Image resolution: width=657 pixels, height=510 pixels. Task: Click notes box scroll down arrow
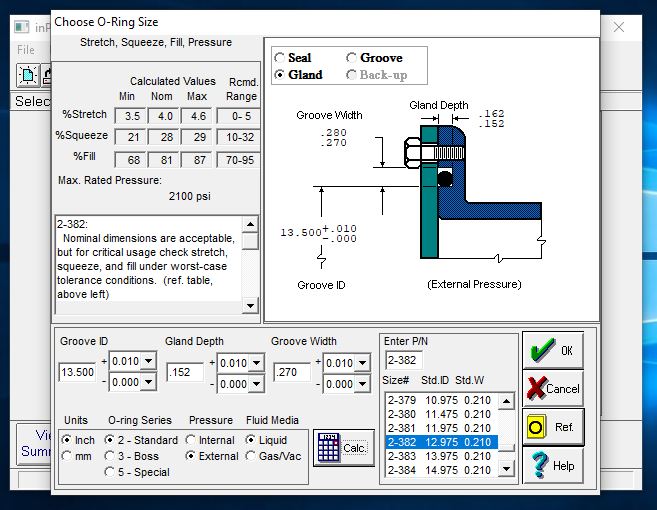click(x=250, y=305)
